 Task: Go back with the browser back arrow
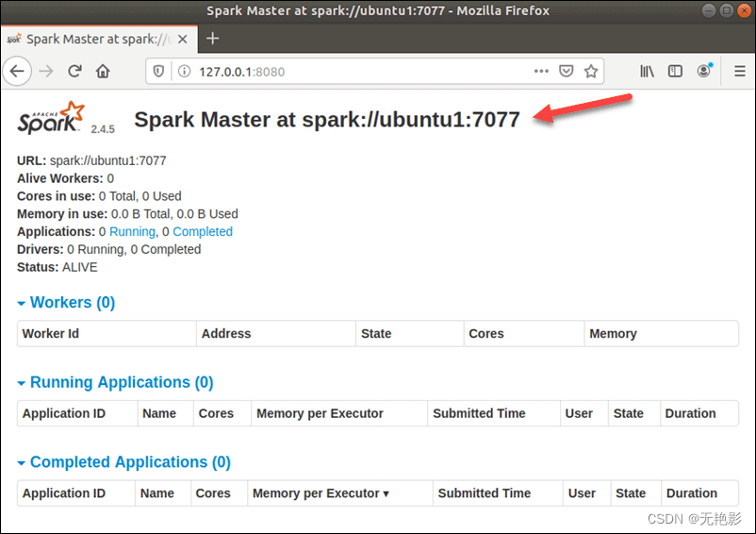(x=17, y=72)
